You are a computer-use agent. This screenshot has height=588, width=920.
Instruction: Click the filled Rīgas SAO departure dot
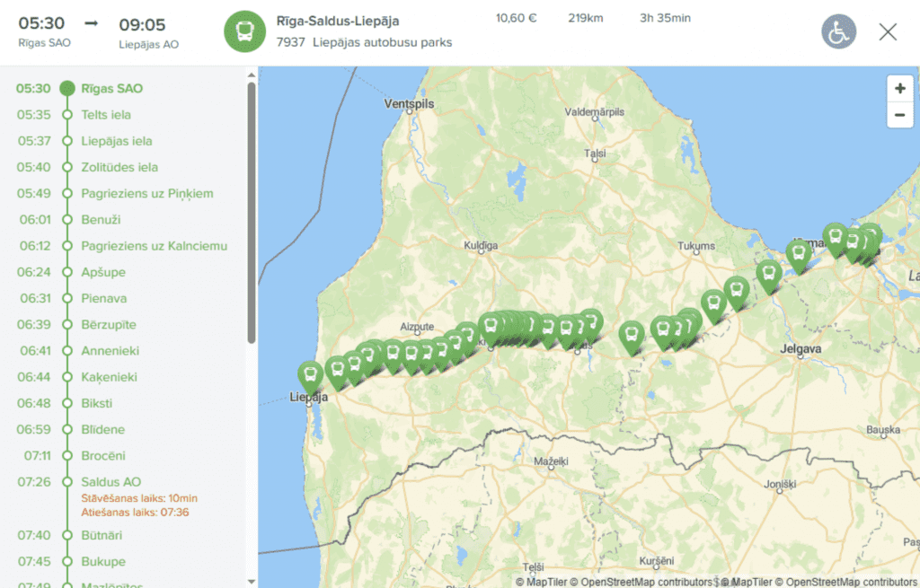(x=67, y=89)
